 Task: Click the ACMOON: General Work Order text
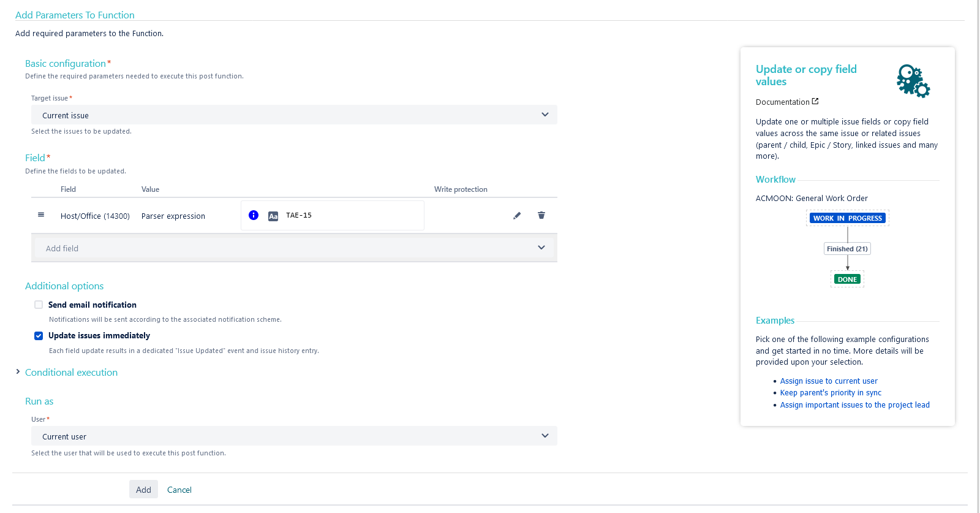coord(812,199)
